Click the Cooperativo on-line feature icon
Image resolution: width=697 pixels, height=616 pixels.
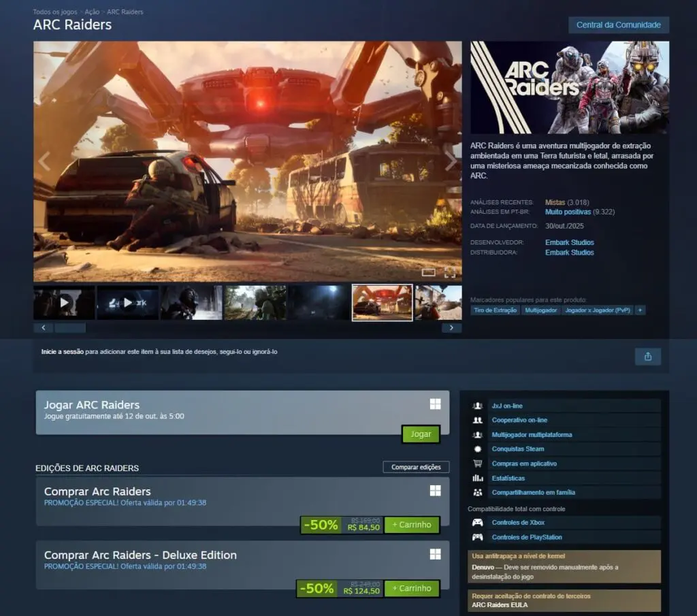477,420
